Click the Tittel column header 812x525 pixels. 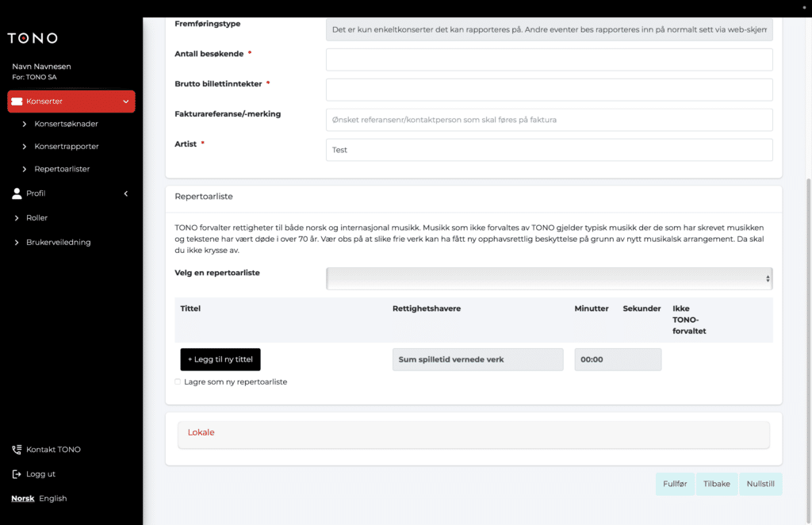(190, 308)
